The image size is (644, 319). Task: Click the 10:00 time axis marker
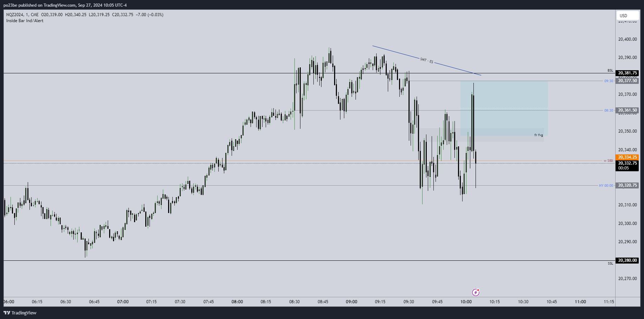click(x=466, y=302)
